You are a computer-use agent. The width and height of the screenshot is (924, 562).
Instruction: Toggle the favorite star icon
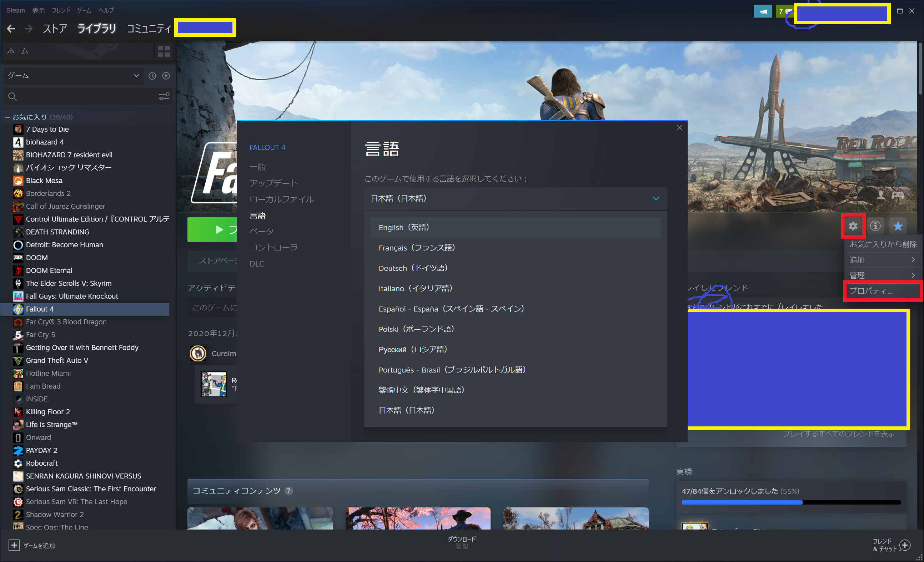(897, 226)
